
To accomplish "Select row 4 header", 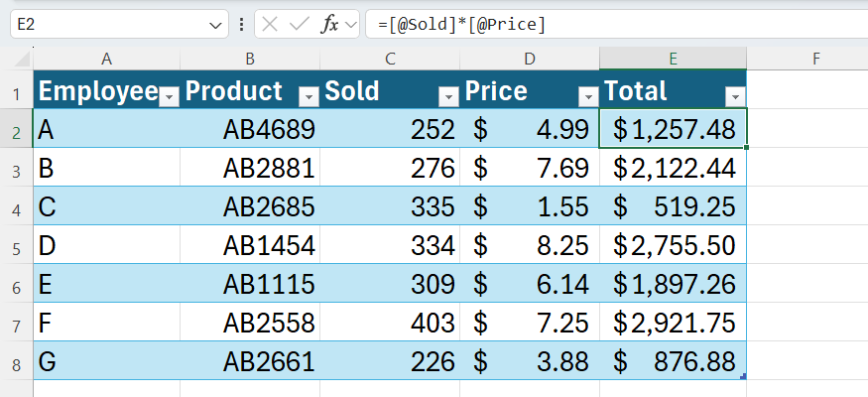I will tap(17, 206).
